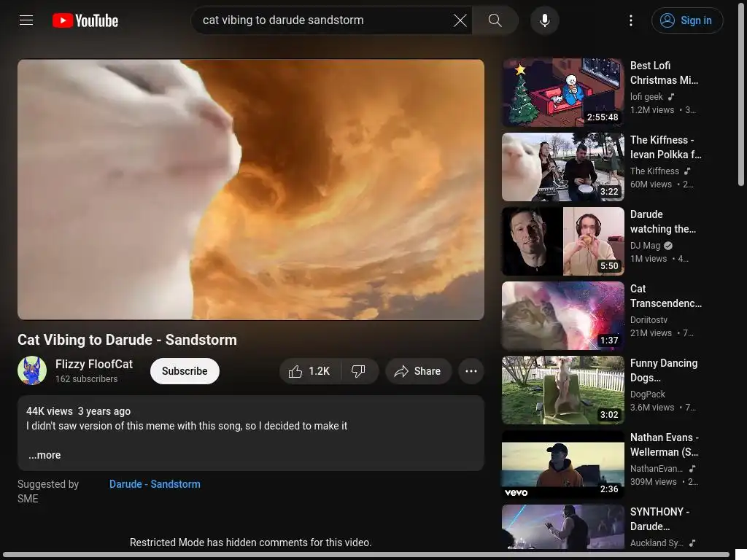Click Nathan Evans - Wellerman title

pyautogui.click(x=664, y=444)
